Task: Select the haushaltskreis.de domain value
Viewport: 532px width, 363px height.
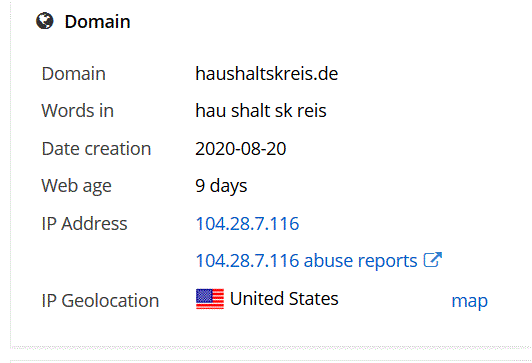Action: (267, 74)
